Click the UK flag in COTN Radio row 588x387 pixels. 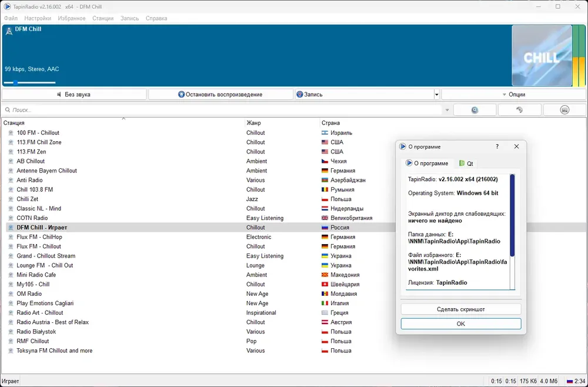325,218
